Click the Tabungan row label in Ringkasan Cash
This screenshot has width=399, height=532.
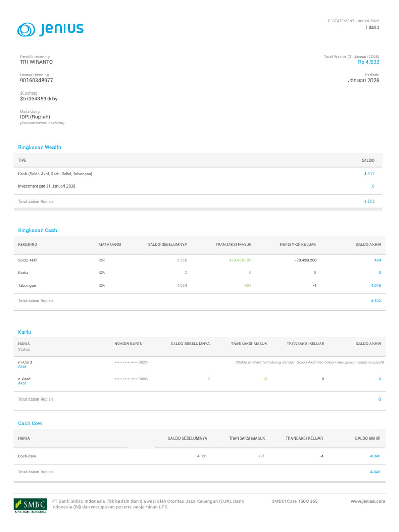pyautogui.click(x=27, y=286)
